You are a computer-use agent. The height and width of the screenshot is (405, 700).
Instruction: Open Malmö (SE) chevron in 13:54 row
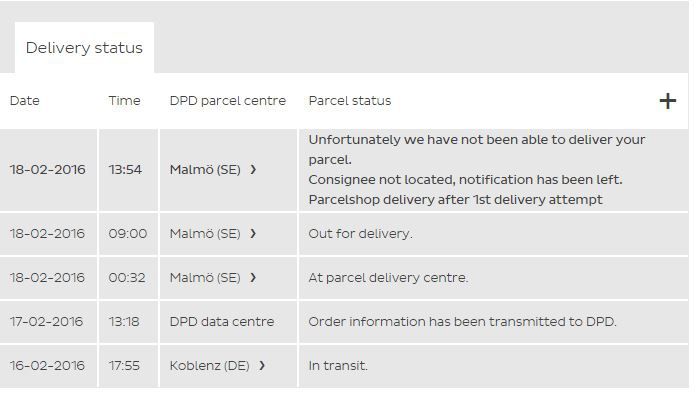click(253, 170)
